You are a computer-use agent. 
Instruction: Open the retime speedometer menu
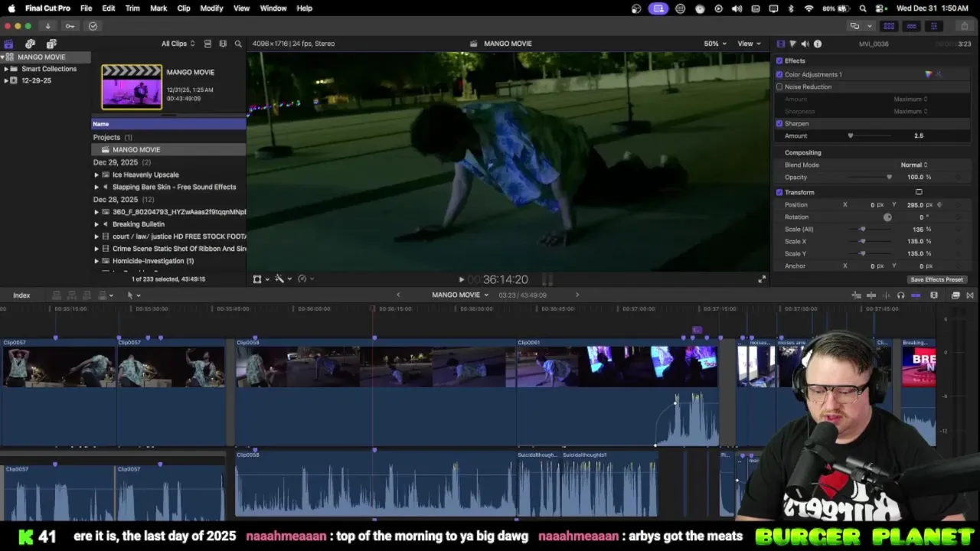pos(305,279)
